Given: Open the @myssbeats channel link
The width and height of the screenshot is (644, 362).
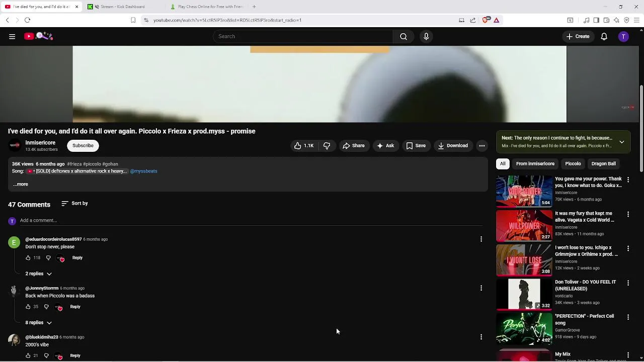Looking at the screenshot, I should point(143,171).
